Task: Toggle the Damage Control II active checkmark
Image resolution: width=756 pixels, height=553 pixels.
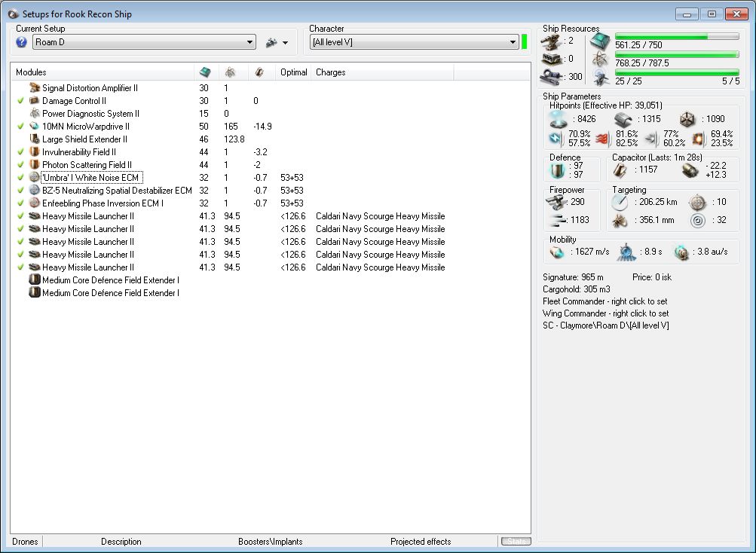Action: 20,101
